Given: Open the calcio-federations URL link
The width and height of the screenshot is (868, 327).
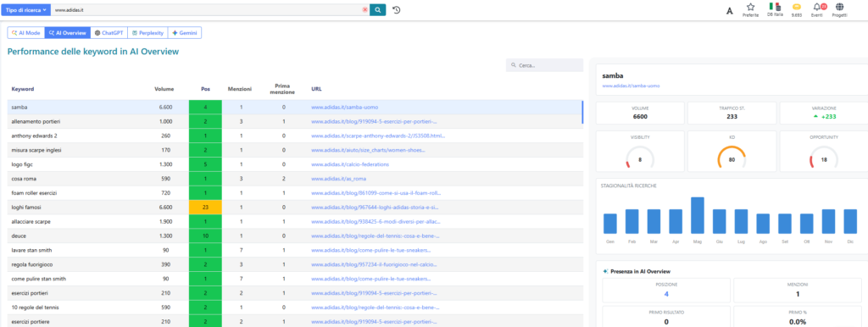Looking at the screenshot, I should coord(350,164).
